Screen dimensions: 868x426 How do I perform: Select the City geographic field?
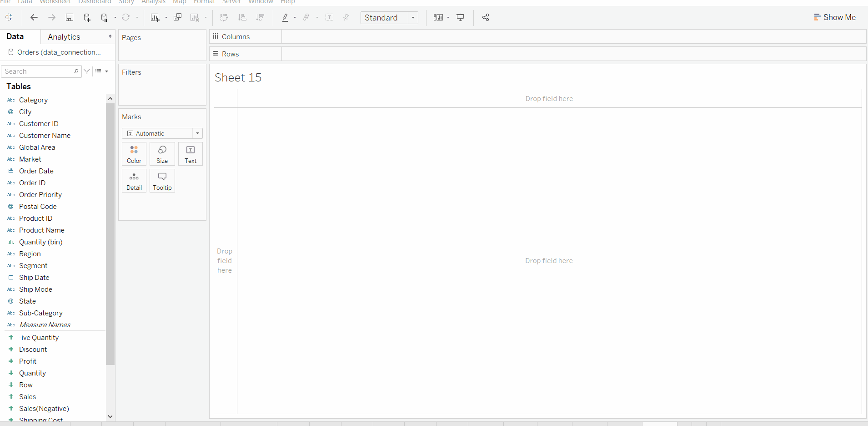point(25,112)
